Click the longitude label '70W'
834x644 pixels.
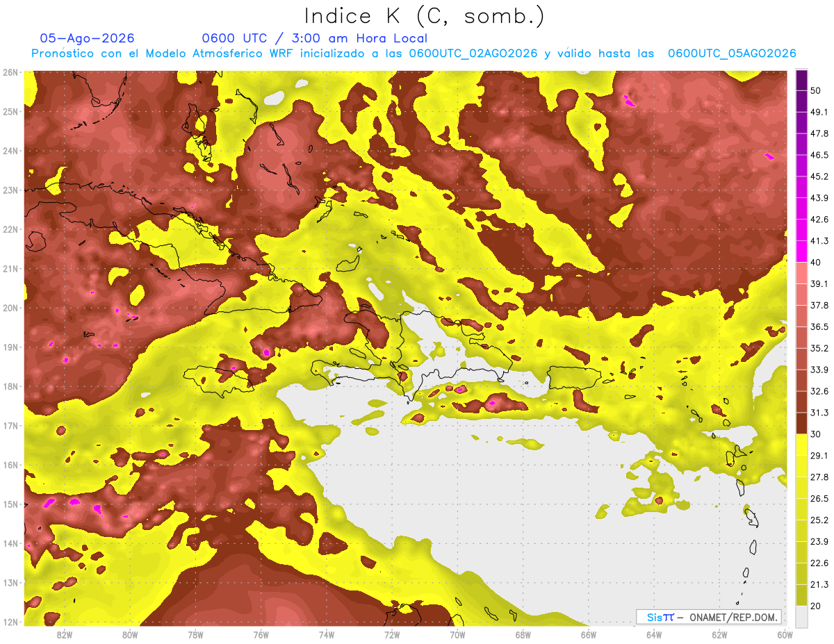457,635
